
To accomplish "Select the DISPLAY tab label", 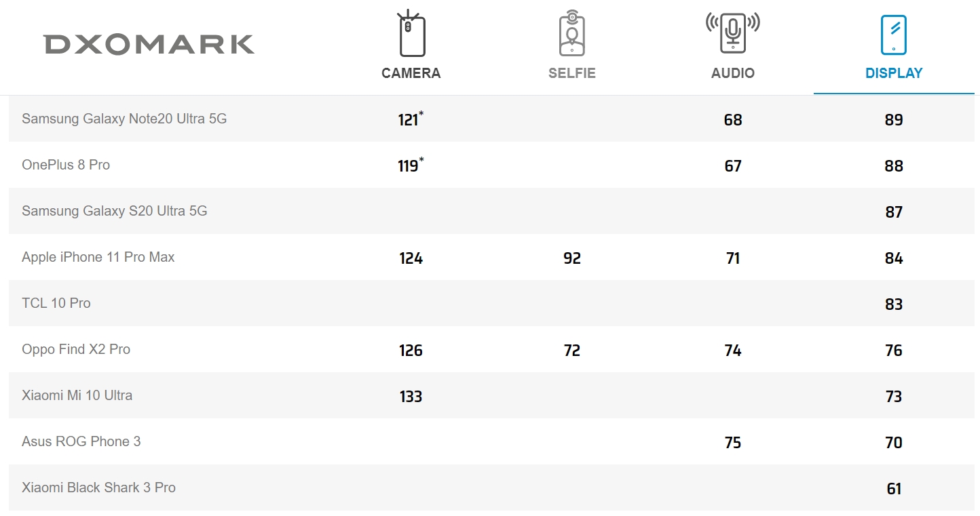I will 894,73.
